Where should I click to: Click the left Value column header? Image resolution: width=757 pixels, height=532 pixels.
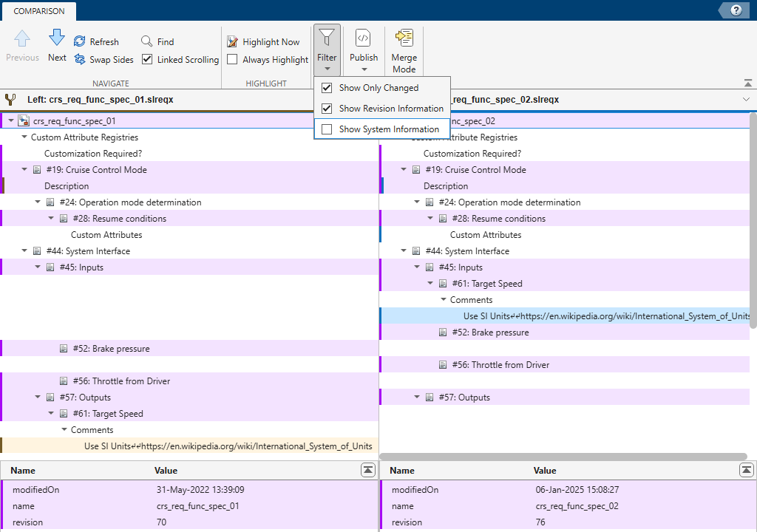click(x=166, y=470)
